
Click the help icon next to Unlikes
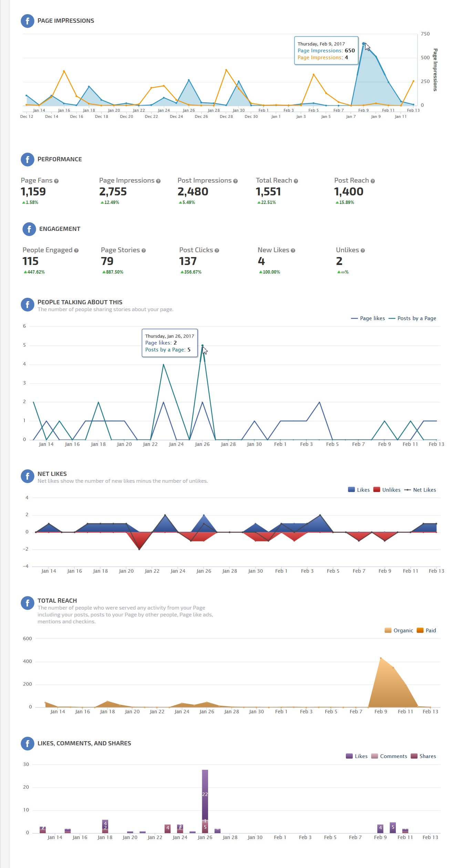363,251
